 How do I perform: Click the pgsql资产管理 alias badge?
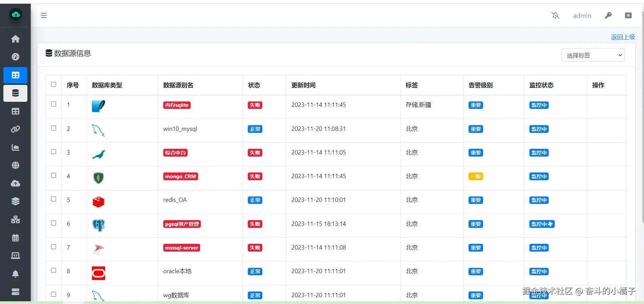(x=182, y=224)
